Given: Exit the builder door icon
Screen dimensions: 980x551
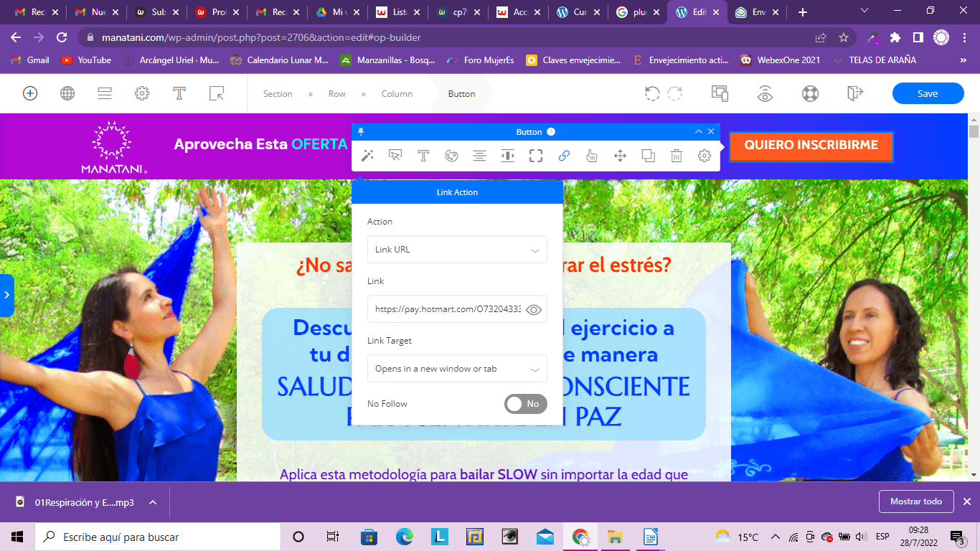Looking at the screenshot, I should coord(854,93).
